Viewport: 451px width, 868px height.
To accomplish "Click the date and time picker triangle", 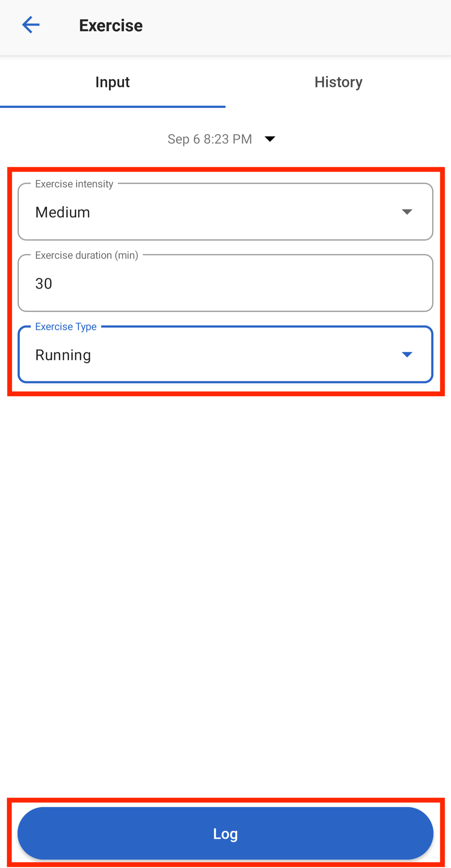I will 270,139.
